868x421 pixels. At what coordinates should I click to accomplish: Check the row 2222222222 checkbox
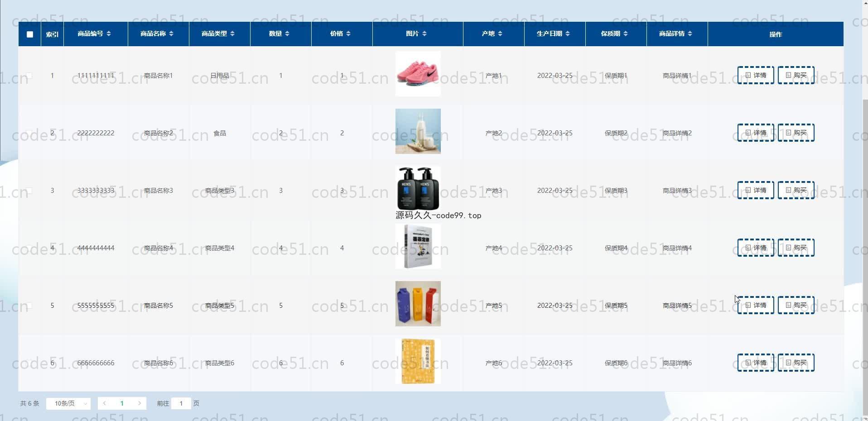click(x=29, y=133)
